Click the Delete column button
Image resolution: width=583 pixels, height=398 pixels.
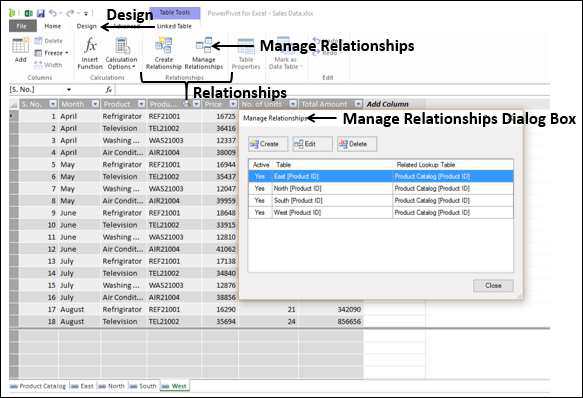click(49, 41)
